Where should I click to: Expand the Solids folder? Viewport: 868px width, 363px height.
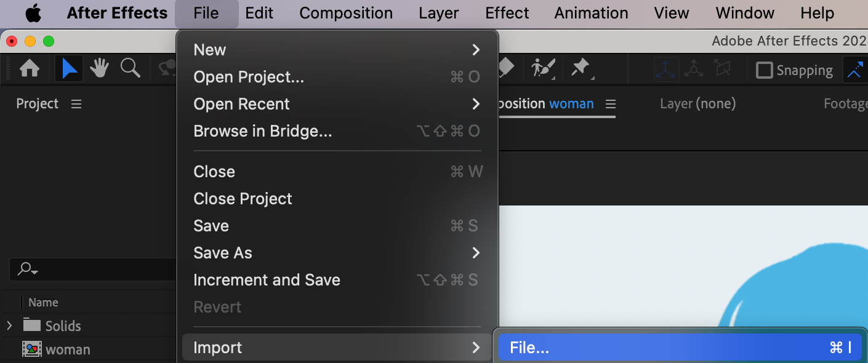point(9,325)
